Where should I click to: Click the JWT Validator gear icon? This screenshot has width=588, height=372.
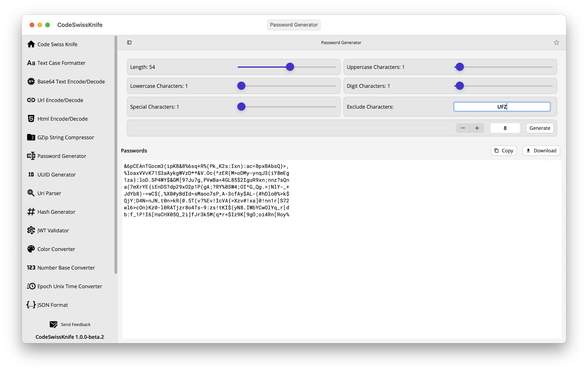tap(31, 230)
